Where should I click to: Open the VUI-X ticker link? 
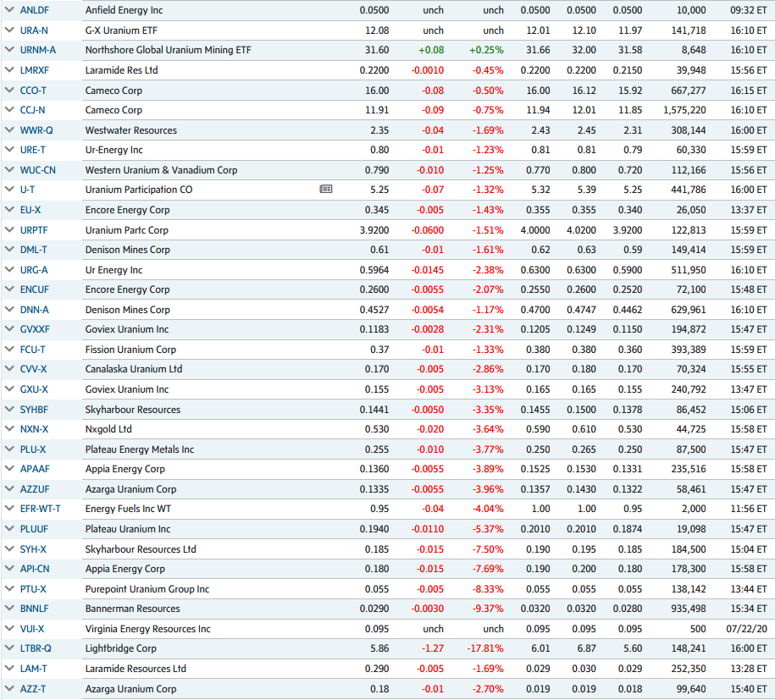click(32, 629)
